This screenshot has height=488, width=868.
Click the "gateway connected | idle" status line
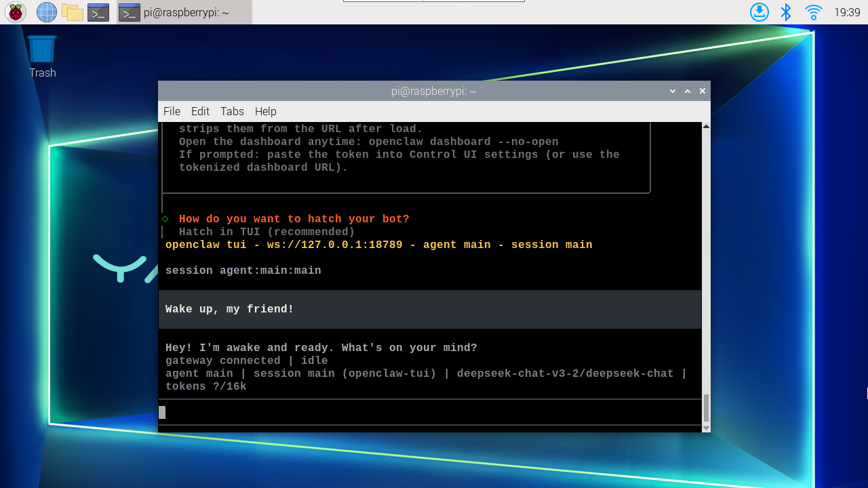pos(247,361)
